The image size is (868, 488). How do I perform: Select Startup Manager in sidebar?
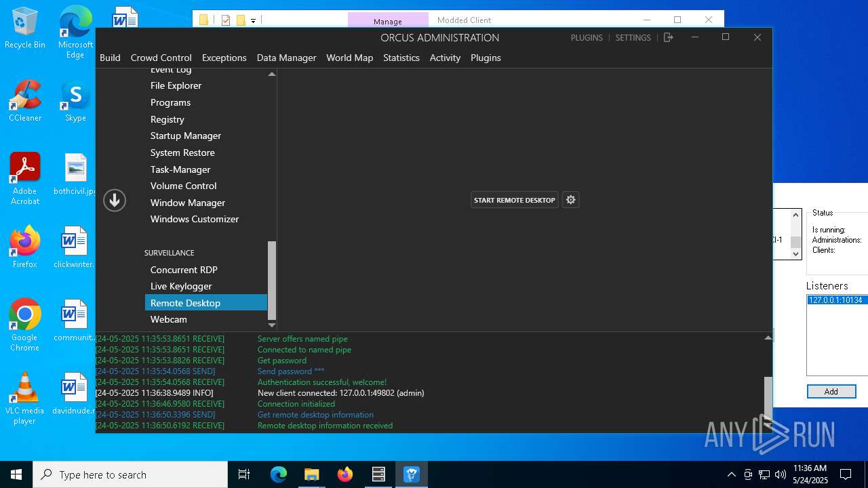coord(206,136)
